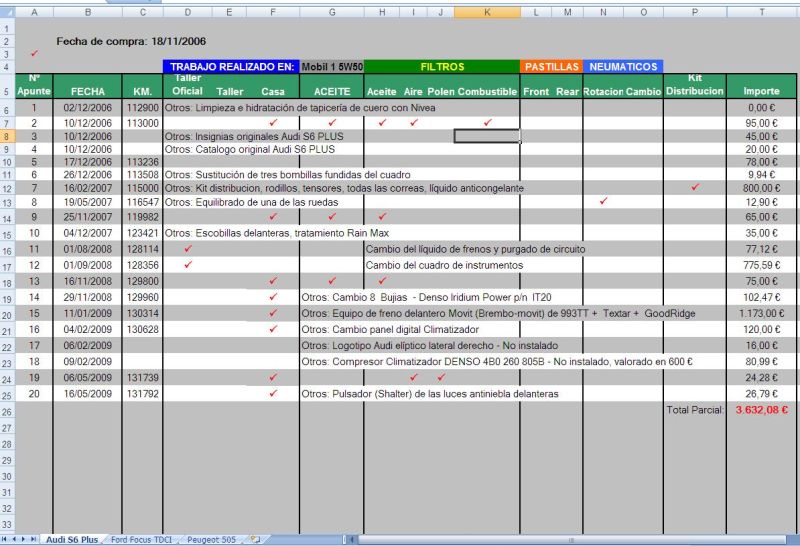The width and height of the screenshot is (800, 546).
Task: Click the horizontal scrollbar thumb
Action: click(570, 539)
